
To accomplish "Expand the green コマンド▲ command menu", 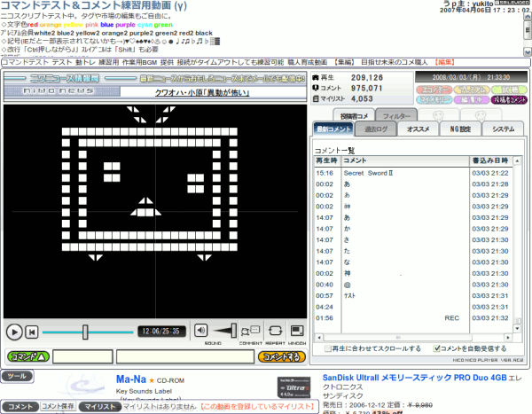I will [x=28, y=356].
